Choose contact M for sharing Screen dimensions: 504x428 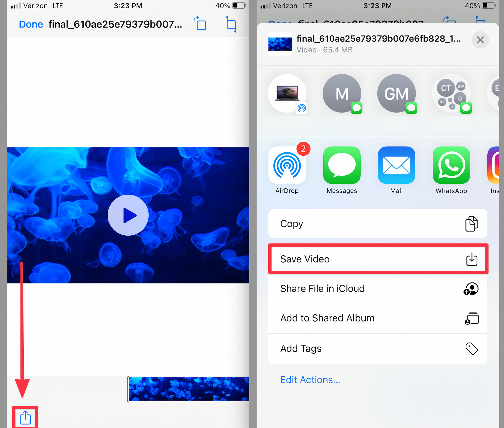point(342,93)
